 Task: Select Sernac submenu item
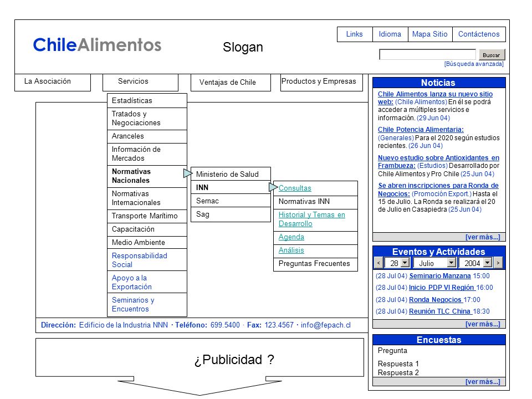231,201
